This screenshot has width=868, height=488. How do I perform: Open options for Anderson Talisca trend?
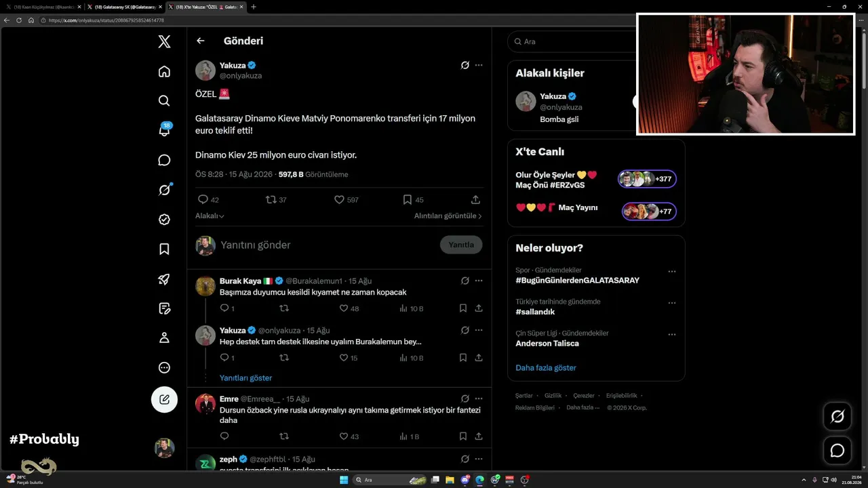672,334
